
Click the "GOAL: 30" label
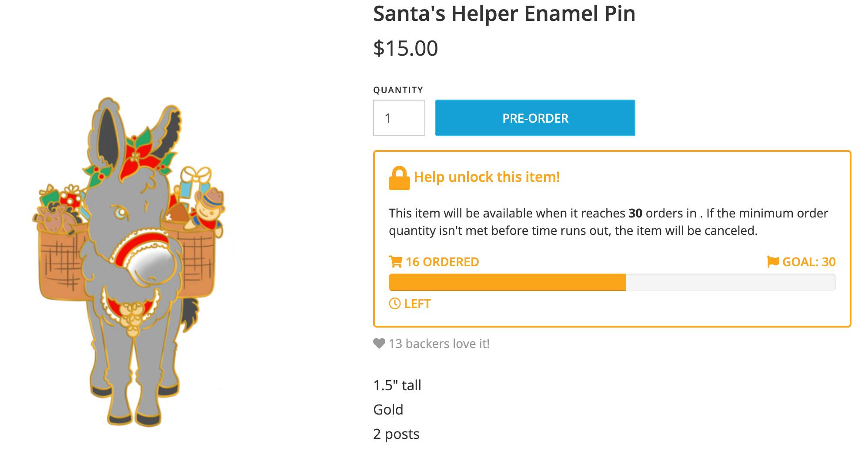click(808, 262)
